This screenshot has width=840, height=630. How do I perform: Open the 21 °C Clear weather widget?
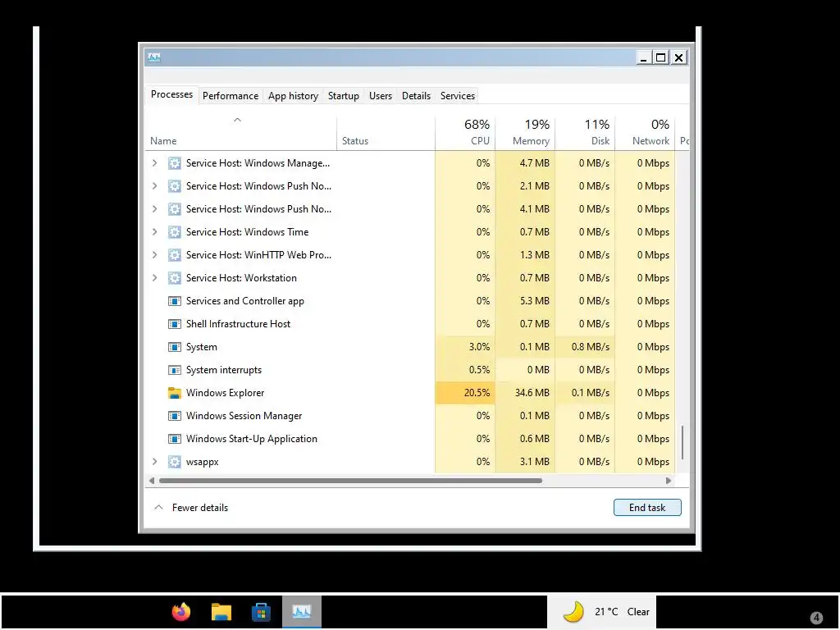pos(601,611)
